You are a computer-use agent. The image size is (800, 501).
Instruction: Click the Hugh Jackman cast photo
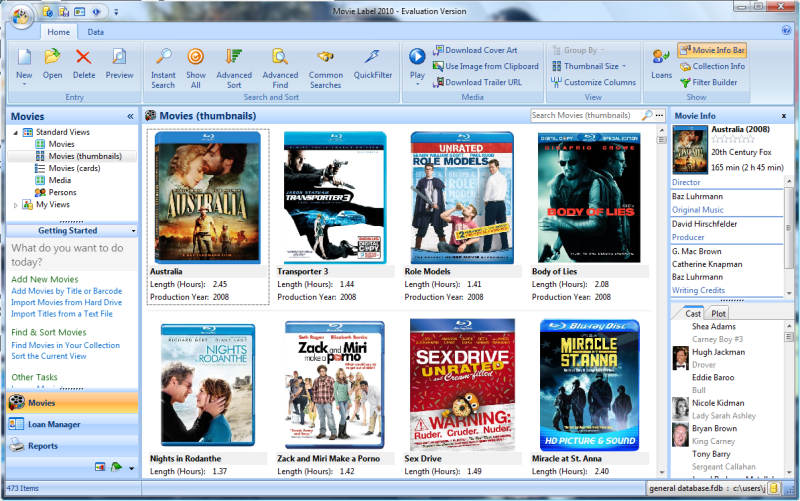pyautogui.click(x=681, y=358)
